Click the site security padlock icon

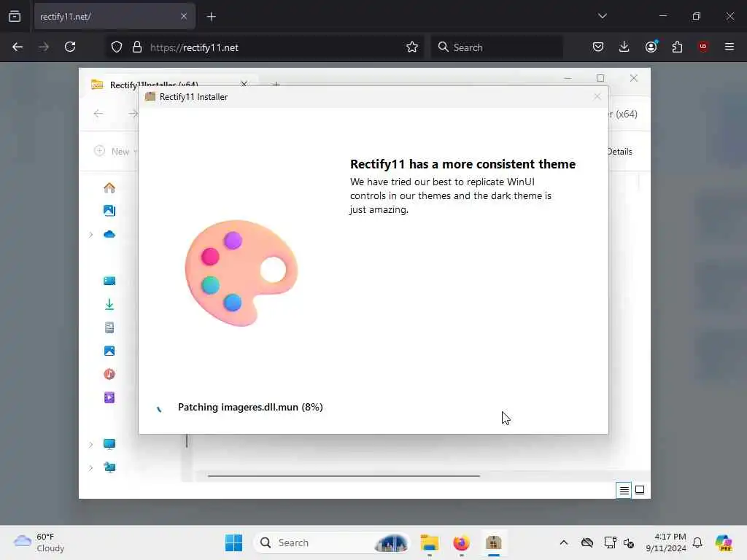[x=137, y=47]
